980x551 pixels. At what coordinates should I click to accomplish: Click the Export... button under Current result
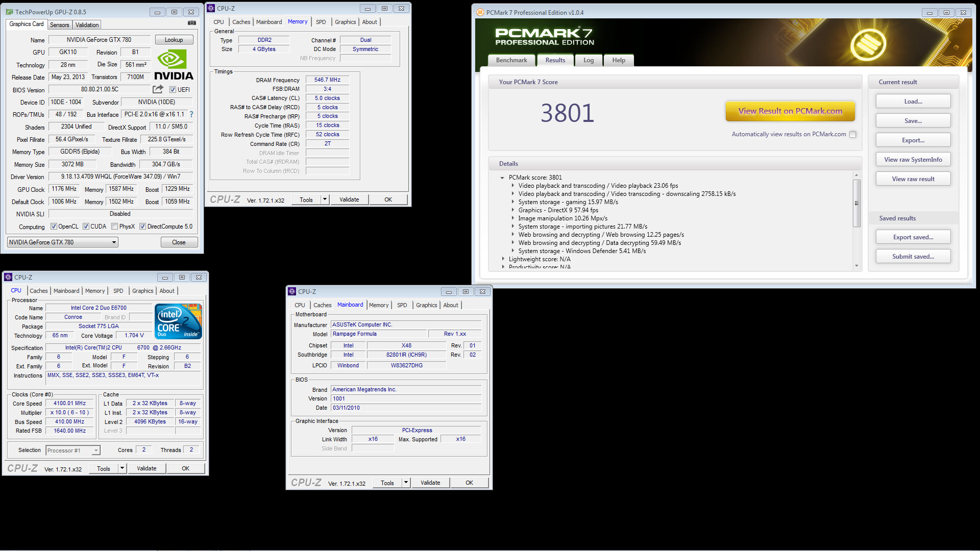pos(913,140)
